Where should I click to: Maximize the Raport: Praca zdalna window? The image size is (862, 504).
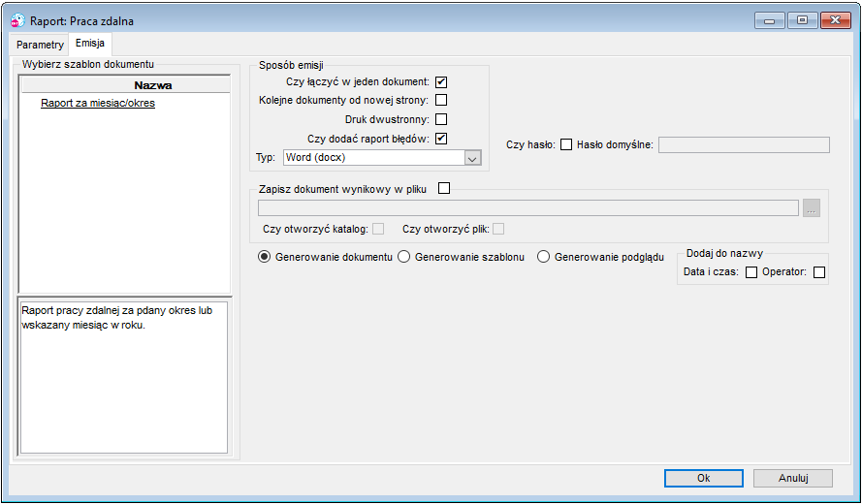[802, 21]
